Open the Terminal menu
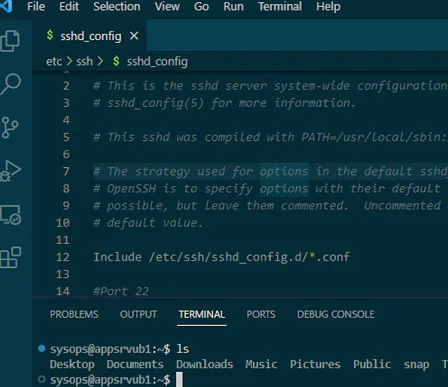 pyautogui.click(x=280, y=6)
